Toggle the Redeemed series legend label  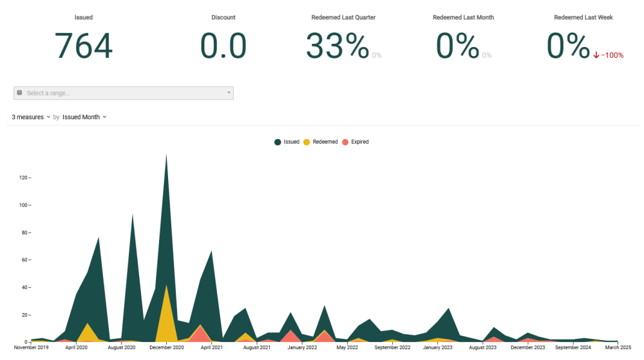(x=325, y=142)
